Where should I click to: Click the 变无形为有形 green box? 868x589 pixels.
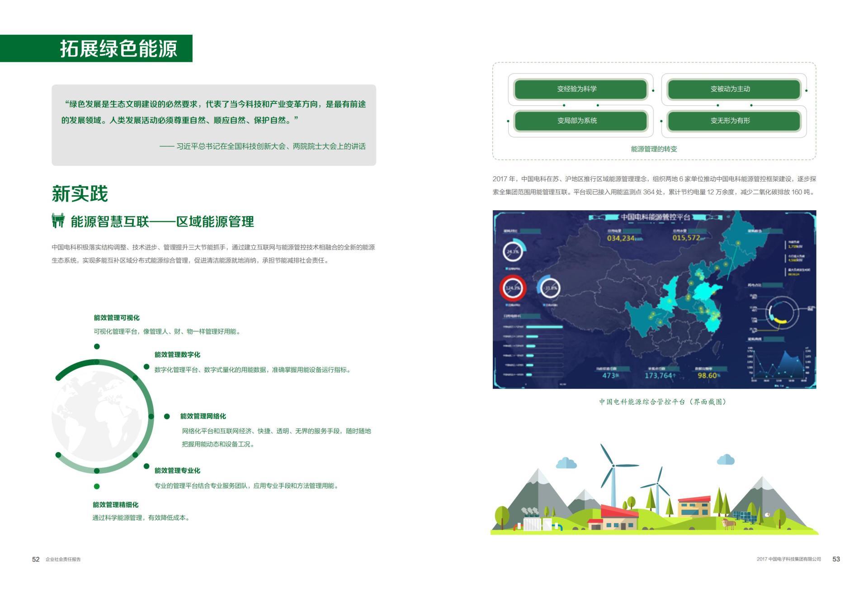click(x=734, y=121)
